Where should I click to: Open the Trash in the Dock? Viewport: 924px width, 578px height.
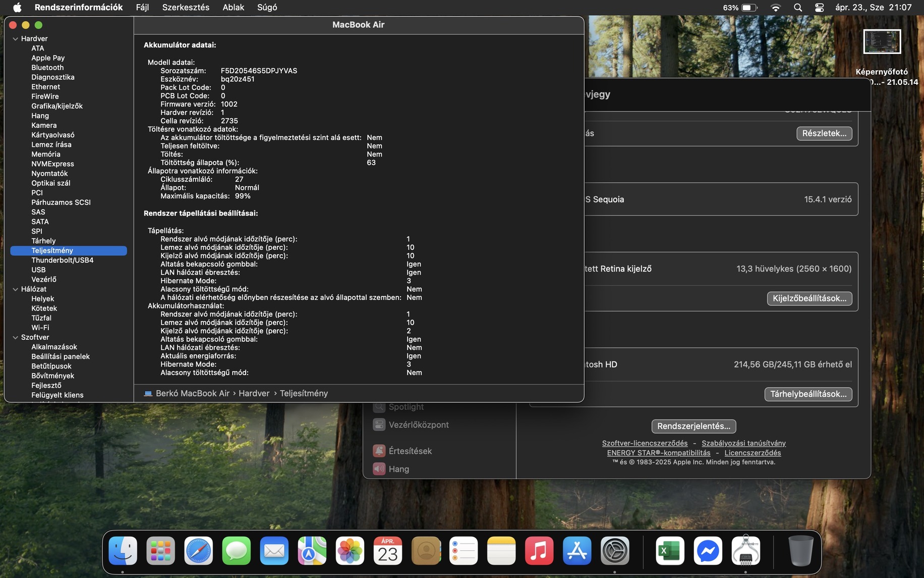pyautogui.click(x=800, y=550)
